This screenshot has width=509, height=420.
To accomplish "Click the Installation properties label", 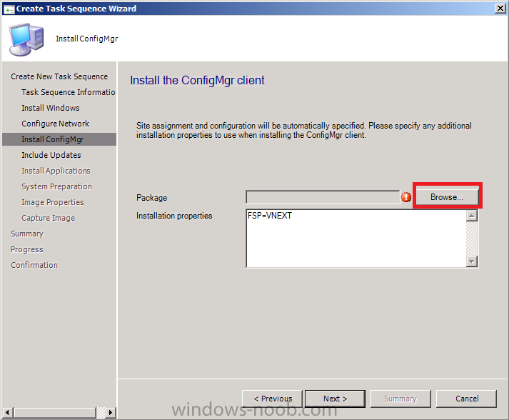I will [174, 216].
